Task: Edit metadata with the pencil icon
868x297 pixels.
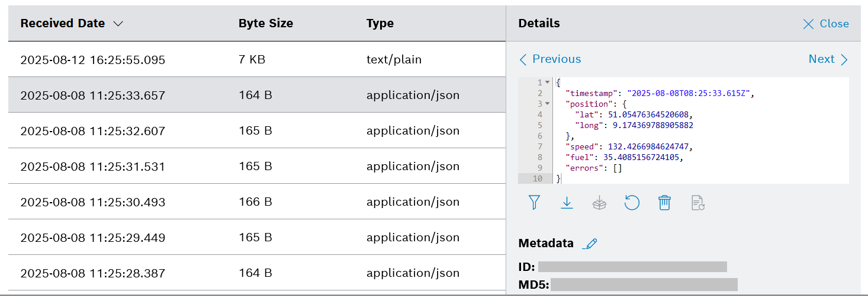Action: click(x=590, y=244)
